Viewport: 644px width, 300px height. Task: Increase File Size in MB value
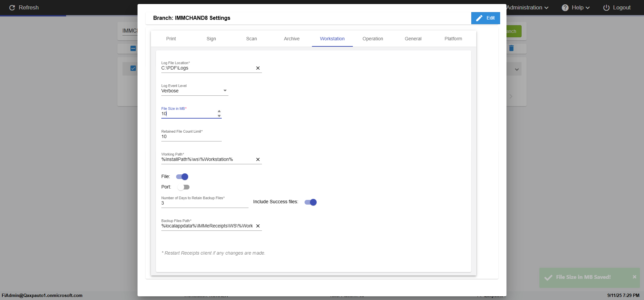tap(219, 111)
